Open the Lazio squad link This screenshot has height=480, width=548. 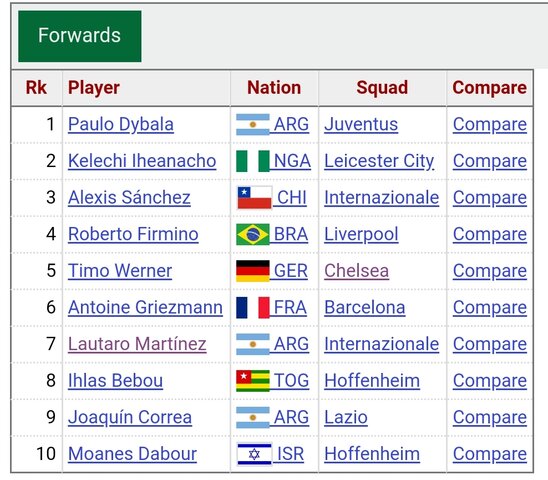tap(346, 417)
